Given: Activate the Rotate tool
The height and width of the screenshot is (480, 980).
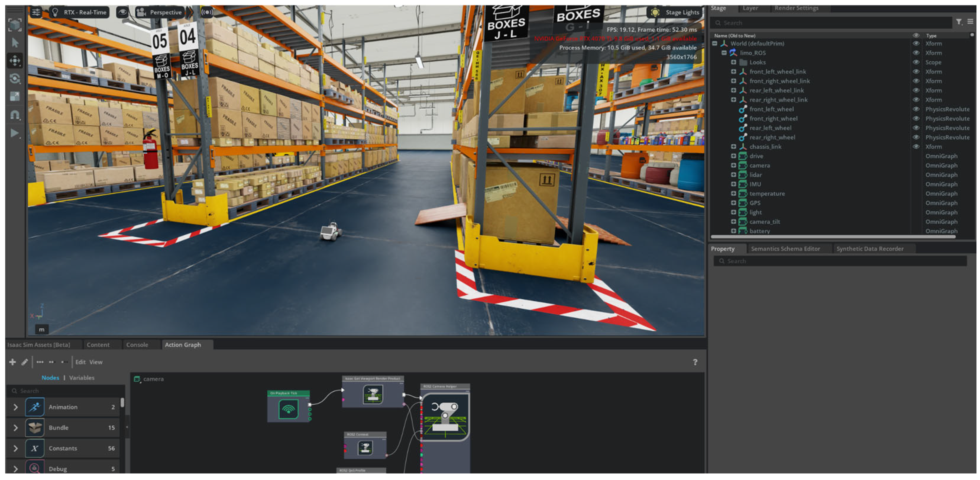Looking at the screenshot, I should 15,78.
